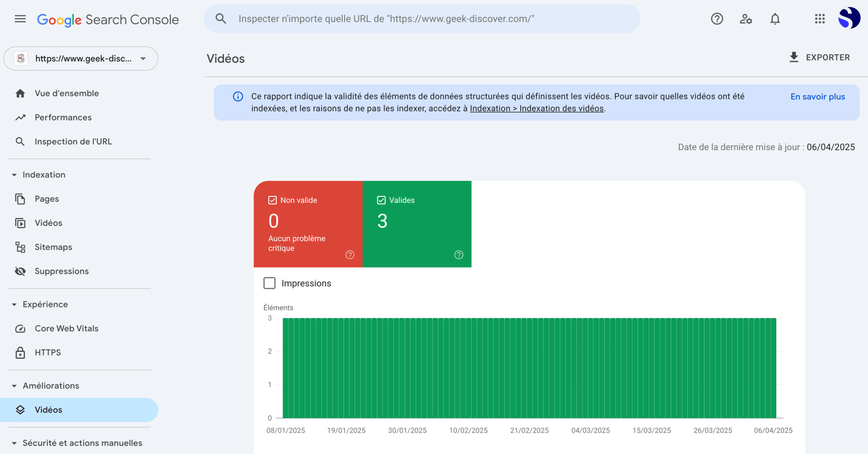Image resolution: width=868 pixels, height=454 pixels.
Task: Click the EXPORTER button
Action: click(x=820, y=57)
